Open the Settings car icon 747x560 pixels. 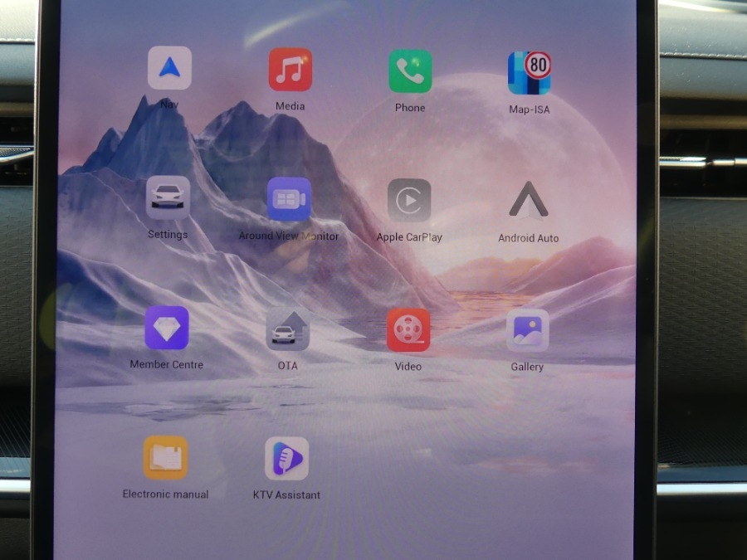168,197
